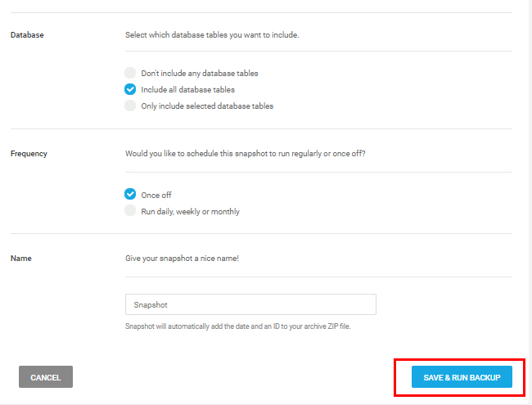Image resolution: width=532 pixels, height=405 pixels.
Task: Click the checked "Once off" frequency radio
Action: (130, 194)
